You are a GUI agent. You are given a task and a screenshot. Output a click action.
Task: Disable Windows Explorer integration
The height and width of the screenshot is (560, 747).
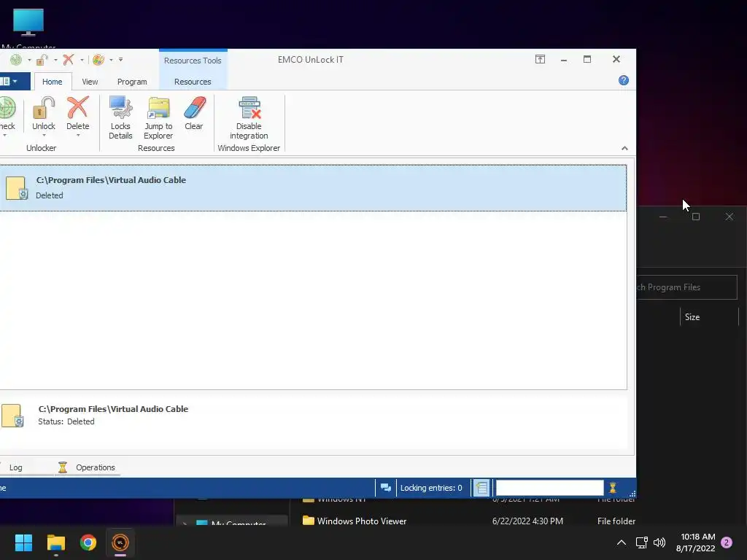[x=249, y=117]
